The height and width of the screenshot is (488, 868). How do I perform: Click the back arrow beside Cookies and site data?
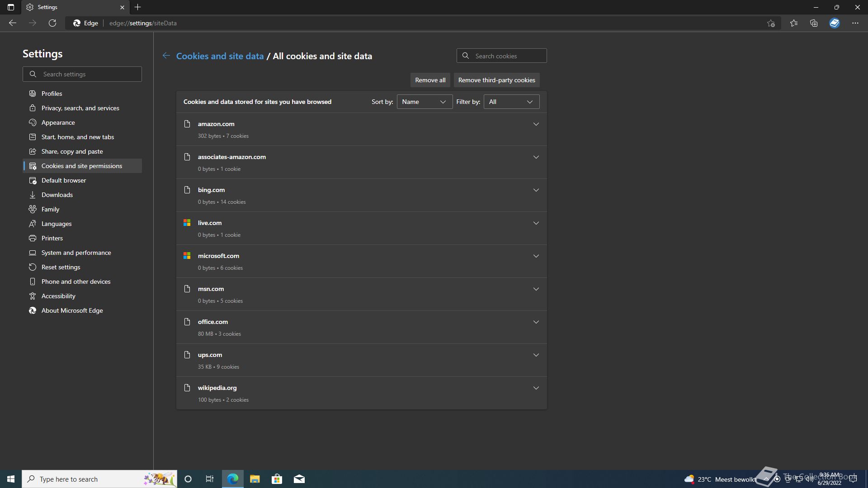pos(166,56)
